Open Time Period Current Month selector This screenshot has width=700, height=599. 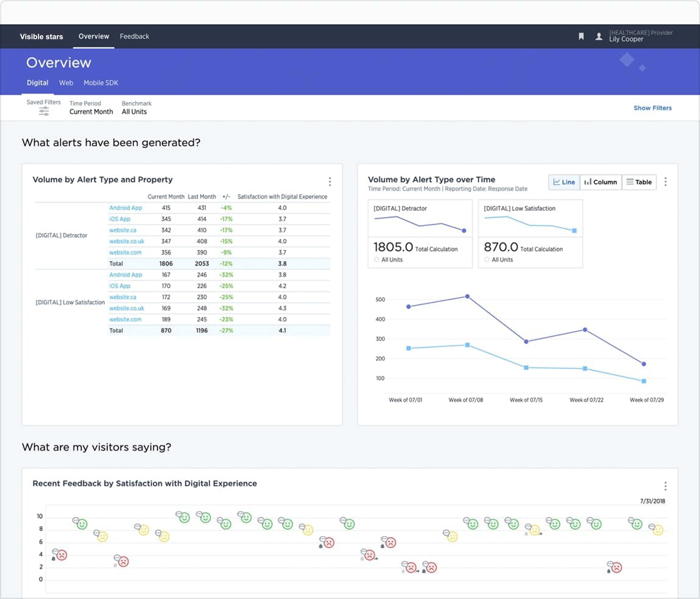91,111
